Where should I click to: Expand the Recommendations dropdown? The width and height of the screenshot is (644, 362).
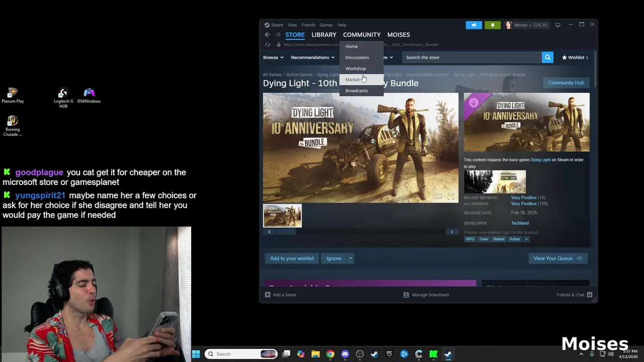pos(312,57)
